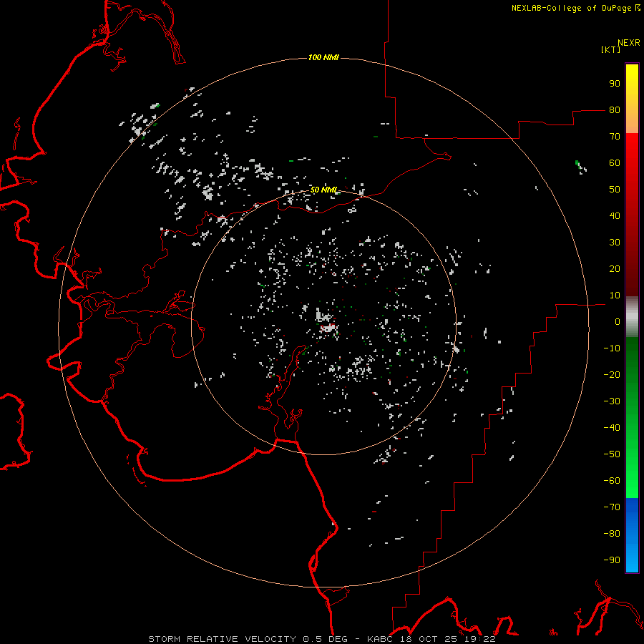Click STORM RELATIVE VELOCITY in the caption
Image resolution: width=644 pixels, height=644 pixels.
point(222,639)
